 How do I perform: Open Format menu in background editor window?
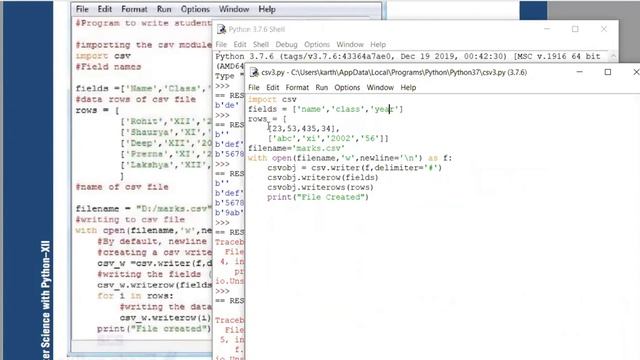click(x=134, y=9)
